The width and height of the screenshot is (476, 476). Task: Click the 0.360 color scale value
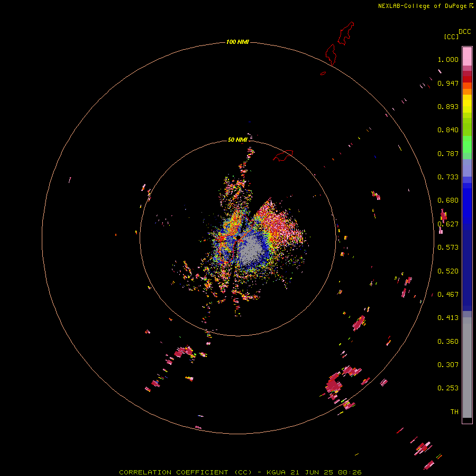pos(448,342)
